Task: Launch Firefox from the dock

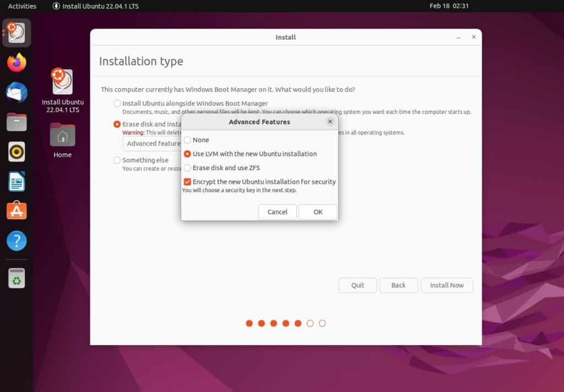Action: tap(17, 63)
